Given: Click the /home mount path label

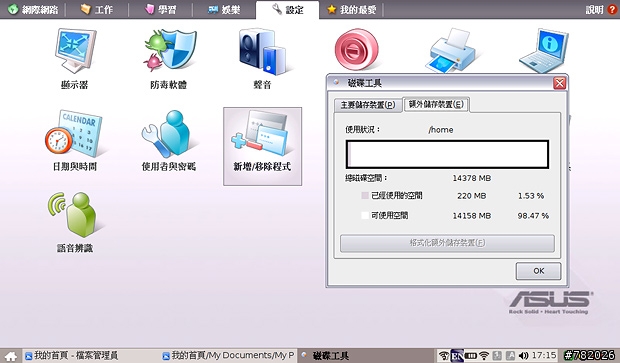Looking at the screenshot, I should pyautogui.click(x=441, y=130).
